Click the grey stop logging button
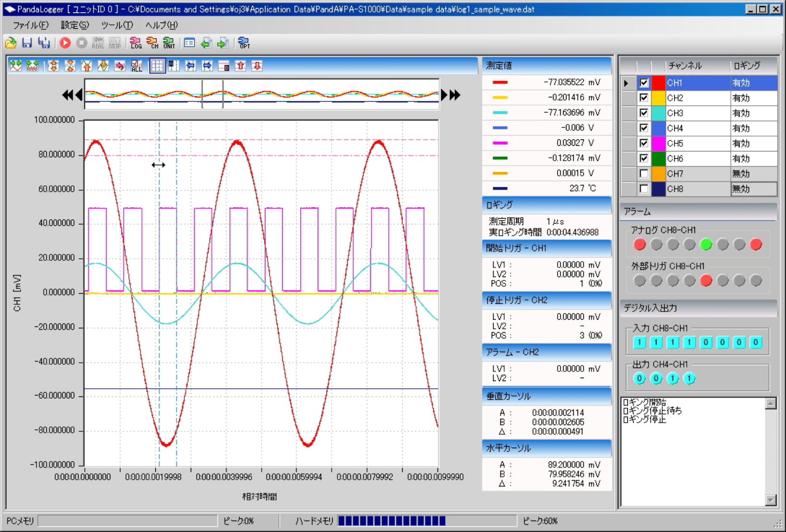This screenshot has width=786, height=532. [x=82, y=43]
